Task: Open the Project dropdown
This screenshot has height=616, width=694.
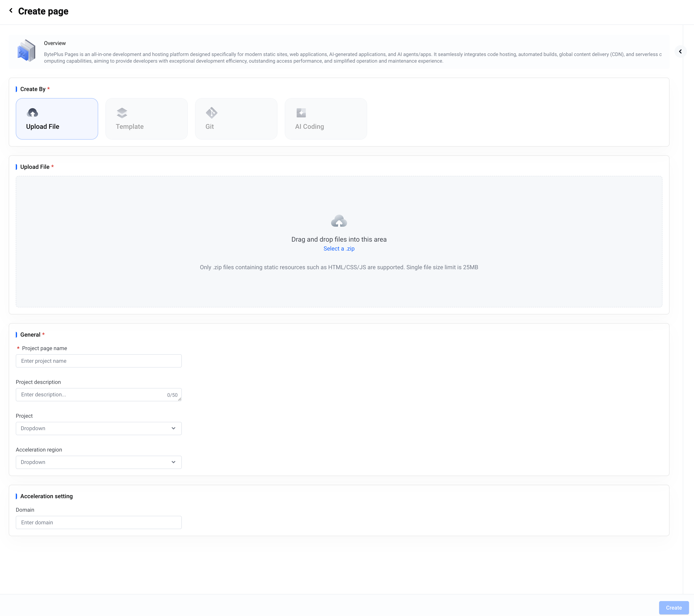Action: coord(98,428)
